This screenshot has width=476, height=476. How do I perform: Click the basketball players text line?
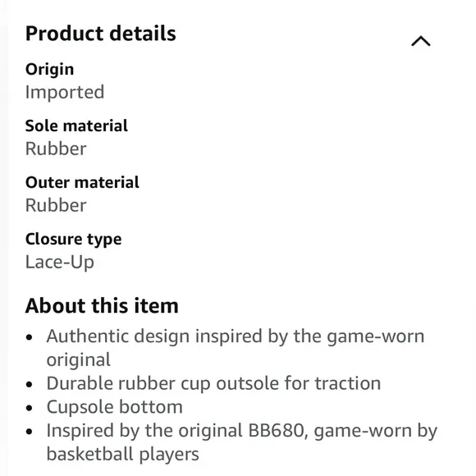pyautogui.click(x=122, y=455)
